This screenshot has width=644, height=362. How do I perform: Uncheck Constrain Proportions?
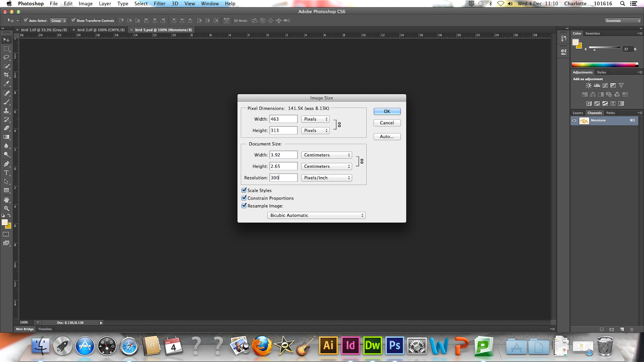pyautogui.click(x=244, y=198)
